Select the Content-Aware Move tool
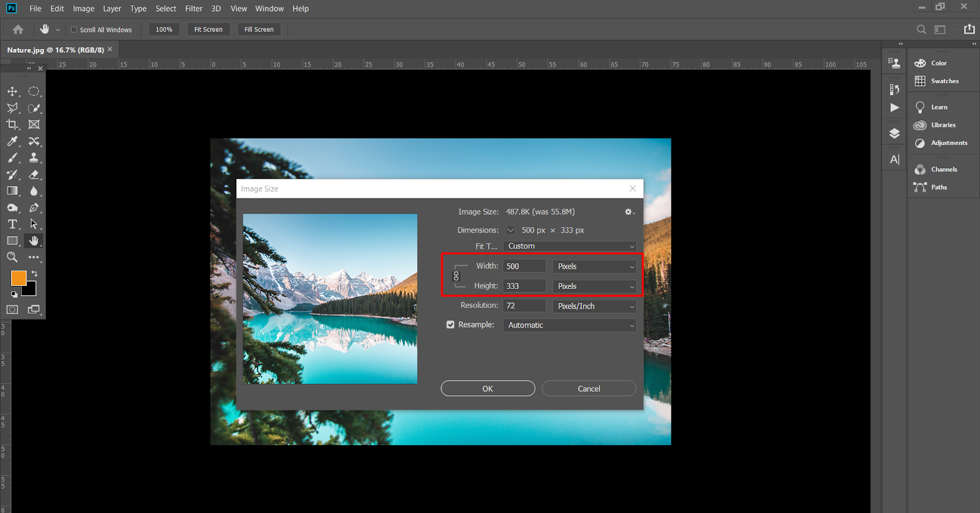 point(34,141)
